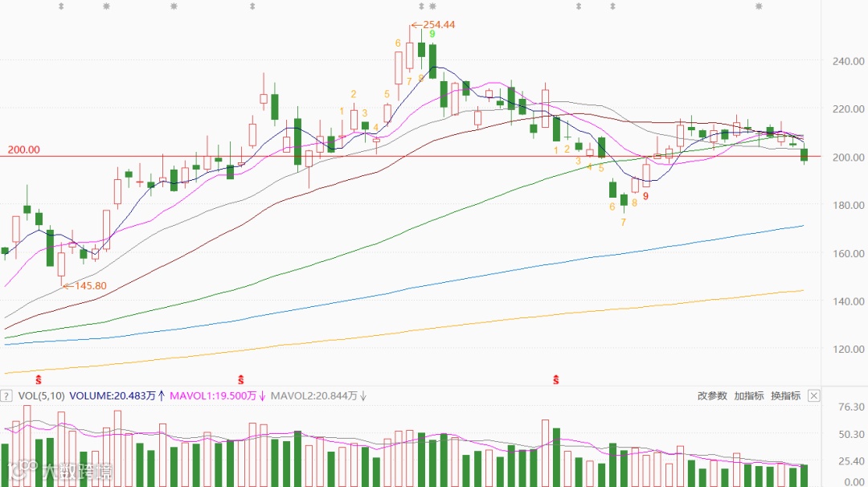The width and height of the screenshot is (868, 487).
Task: Click 76.30 on the volume axis
Action: click(851, 407)
